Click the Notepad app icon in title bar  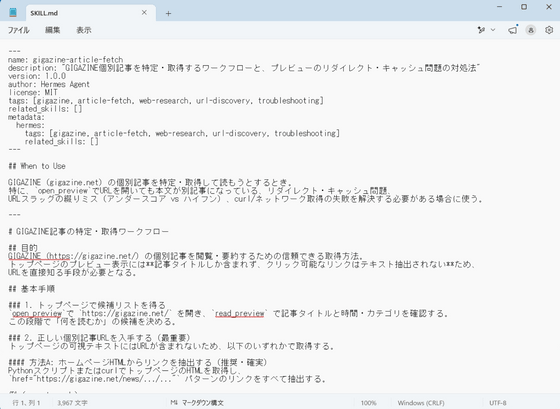13,13
